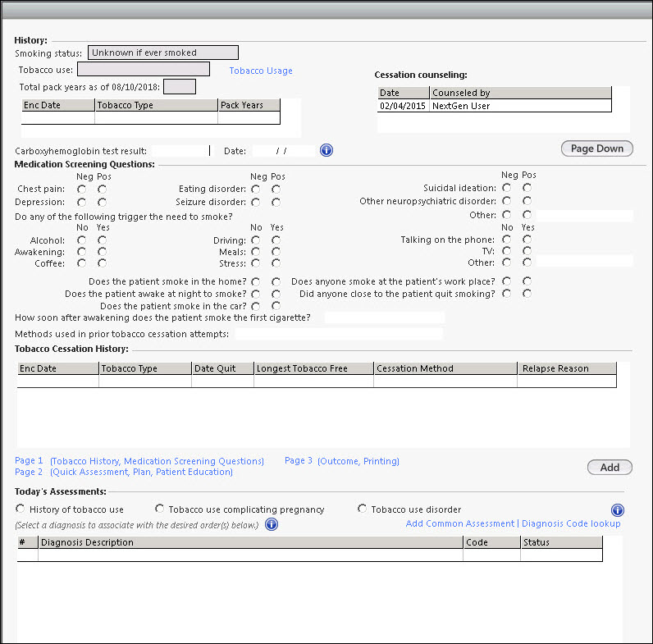Image resolution: width=653 pixels, height=644 pixels.
Task: Go to Page 2 Quick Assessment link
Action: pyautogui.click(x=124, y=472)
